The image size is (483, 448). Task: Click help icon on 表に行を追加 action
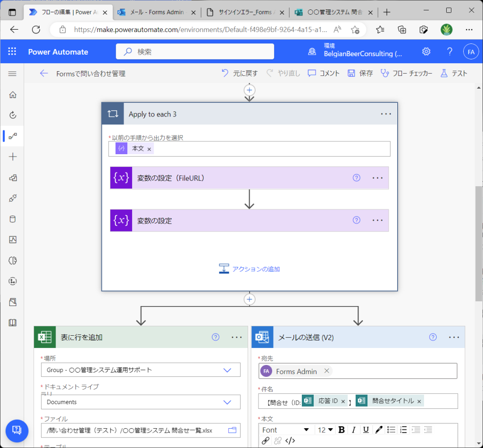(x=216, y=337)
